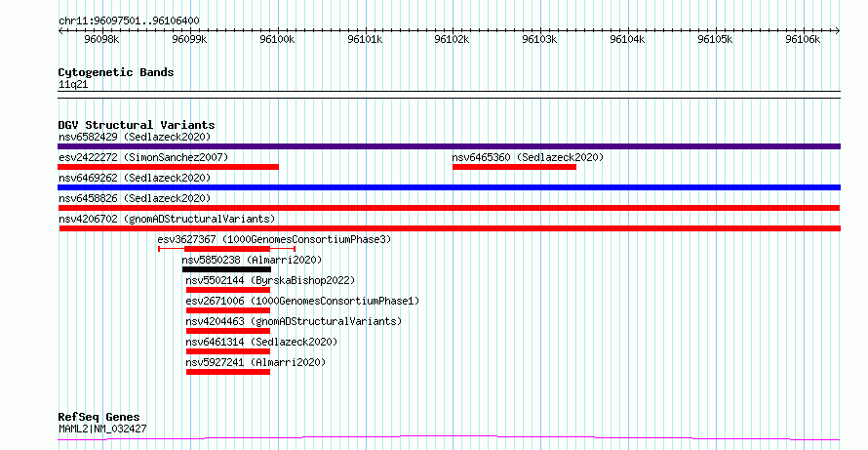Click the 96106k ruler tick label

coord(803,39)
